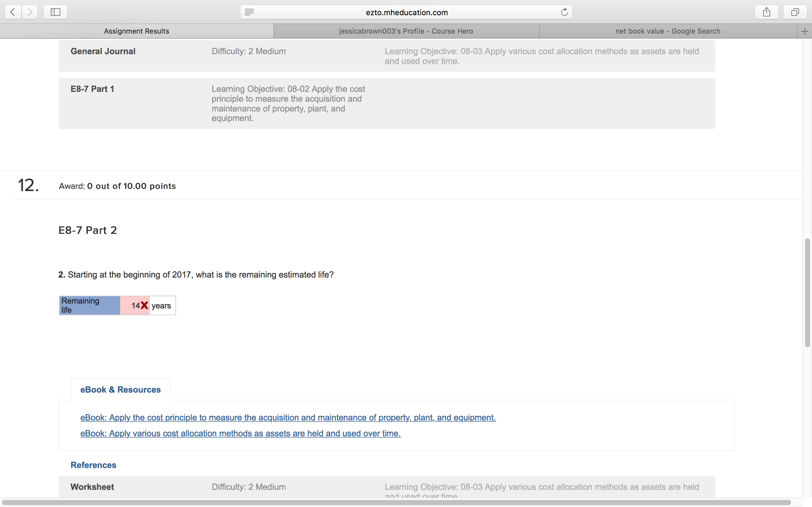Click the Safari back arrow button
Screen dimensions: 812x507
(x=13, y=12)
